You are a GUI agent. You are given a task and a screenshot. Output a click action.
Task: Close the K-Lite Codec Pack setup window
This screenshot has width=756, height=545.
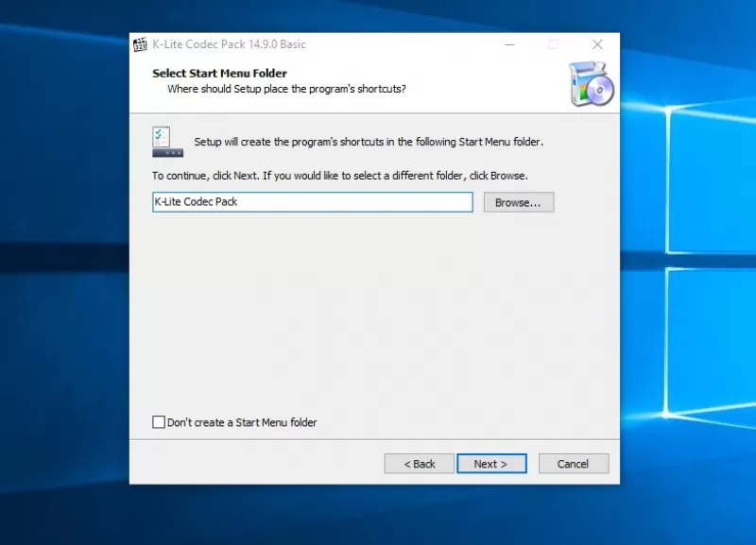[x=597, y=44]
